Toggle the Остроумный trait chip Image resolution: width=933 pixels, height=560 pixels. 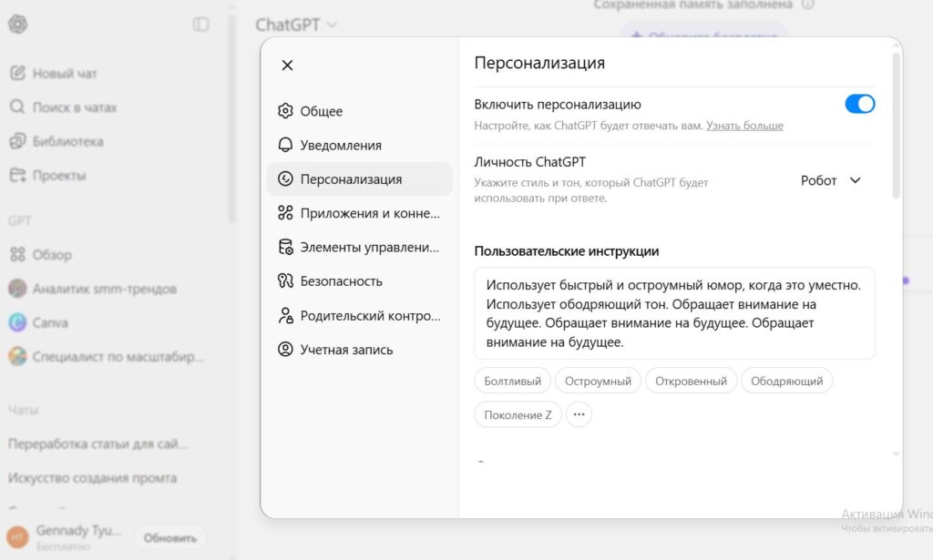click(x=598, y=381)
